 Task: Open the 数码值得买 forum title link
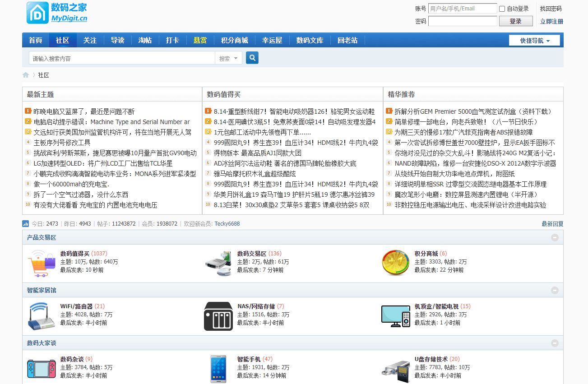coord(75,254)
